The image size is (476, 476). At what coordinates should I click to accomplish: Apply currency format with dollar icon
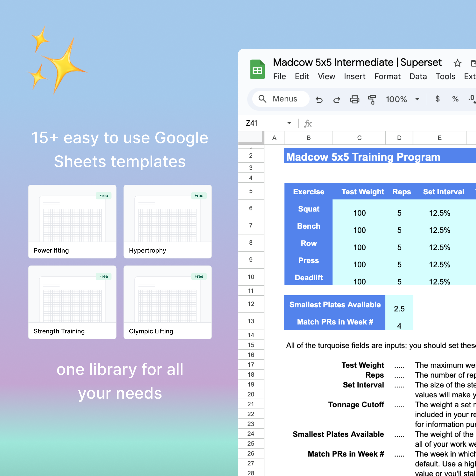pos(437,99)
